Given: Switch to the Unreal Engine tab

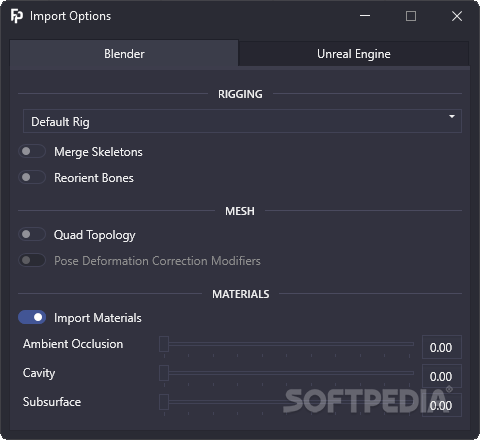Looking at the screenshot, I should point(354,54).
